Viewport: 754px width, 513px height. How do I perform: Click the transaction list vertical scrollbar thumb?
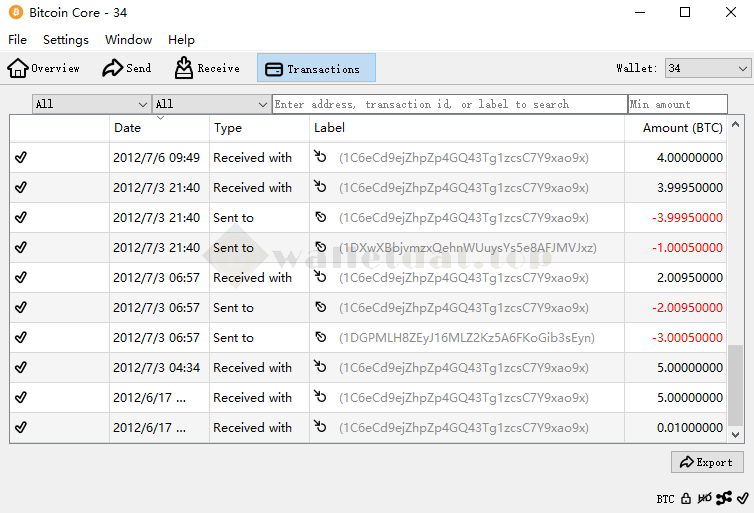click(x=736, y=385)
